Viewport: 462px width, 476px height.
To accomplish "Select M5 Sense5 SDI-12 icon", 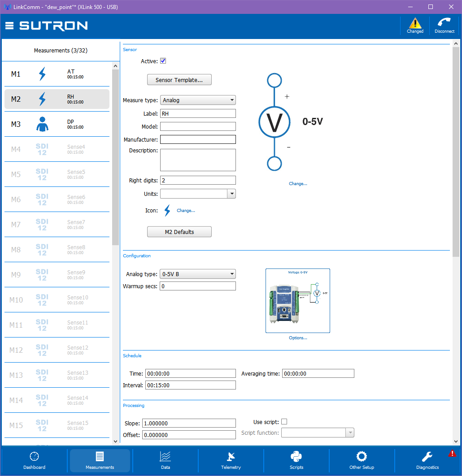I will (42, 174).
